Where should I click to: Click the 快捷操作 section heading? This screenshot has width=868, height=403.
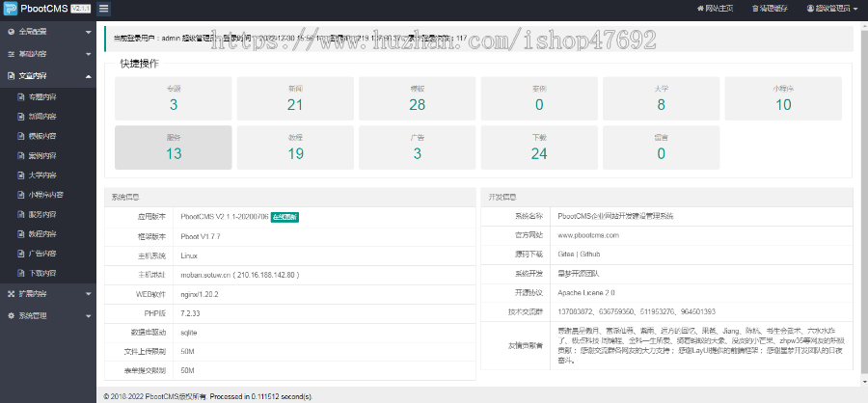point(140,63)
